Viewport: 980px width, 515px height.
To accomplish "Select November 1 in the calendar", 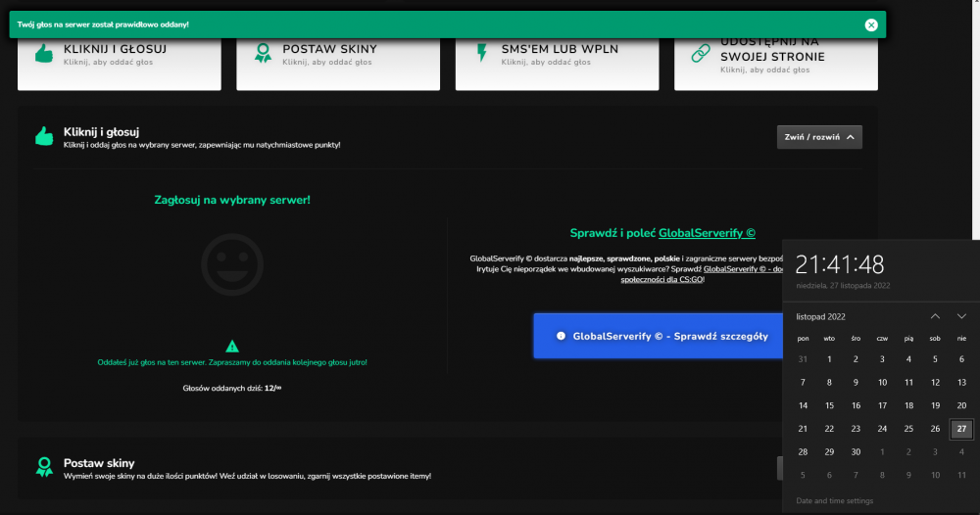I will tap(829, 359).
